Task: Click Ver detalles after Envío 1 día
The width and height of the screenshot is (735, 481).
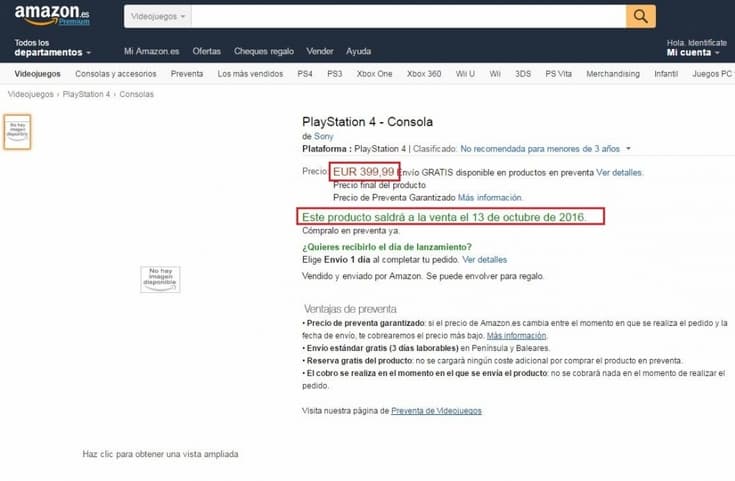Action: tap(485, 260)
